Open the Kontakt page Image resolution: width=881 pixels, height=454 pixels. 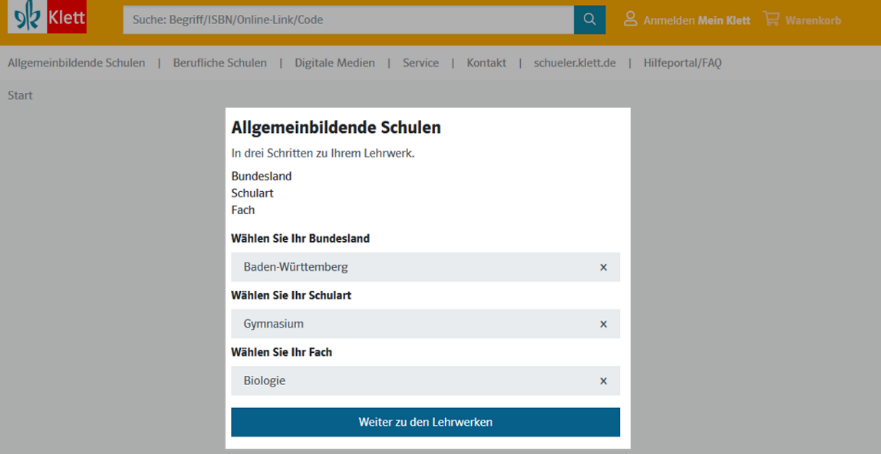pyautogui.click(x=486, y=63)
